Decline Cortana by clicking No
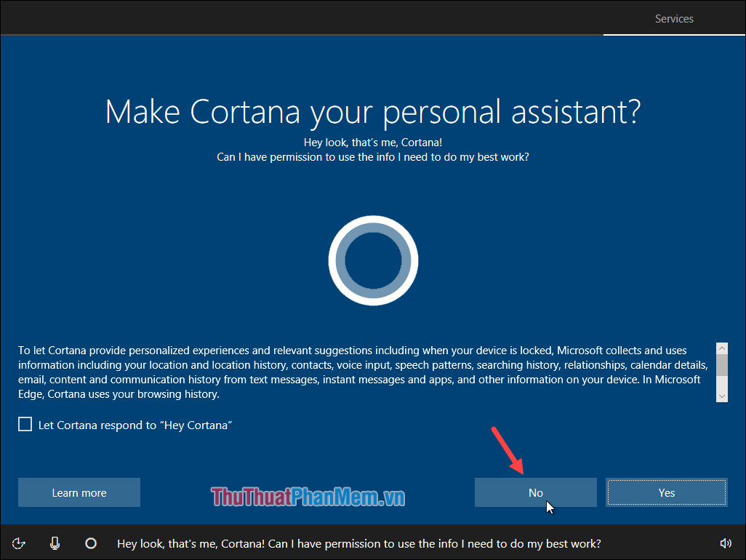The image size is (746, 560). coord(535,492)
